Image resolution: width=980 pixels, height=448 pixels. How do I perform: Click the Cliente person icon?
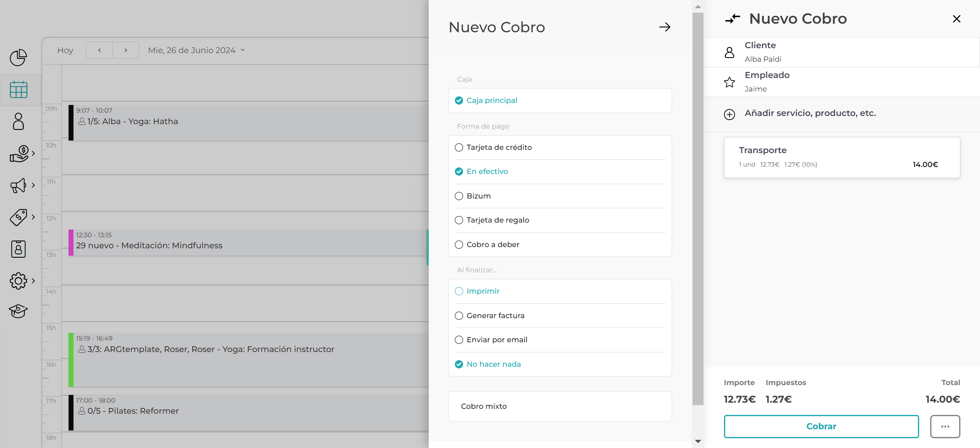click(729, 52)
